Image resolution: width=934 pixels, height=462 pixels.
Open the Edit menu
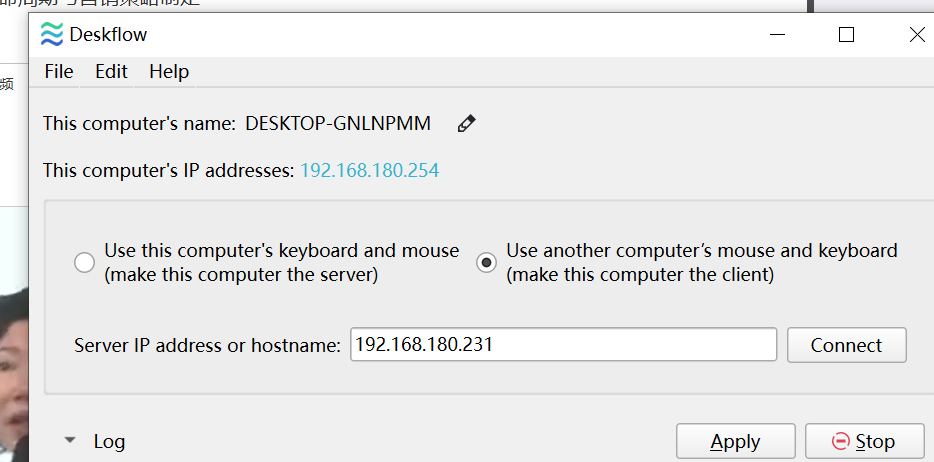click(111, 72)
